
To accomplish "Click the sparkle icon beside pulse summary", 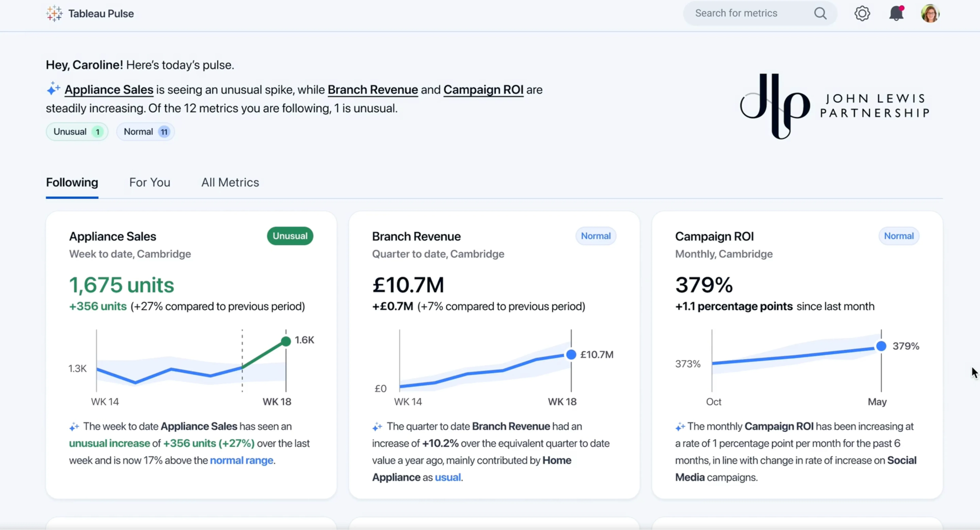I will tap(53, 89).
